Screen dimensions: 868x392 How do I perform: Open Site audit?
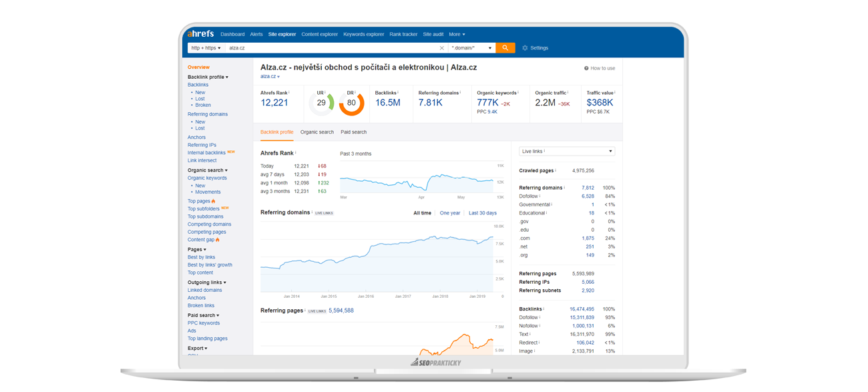pos(433,34)
